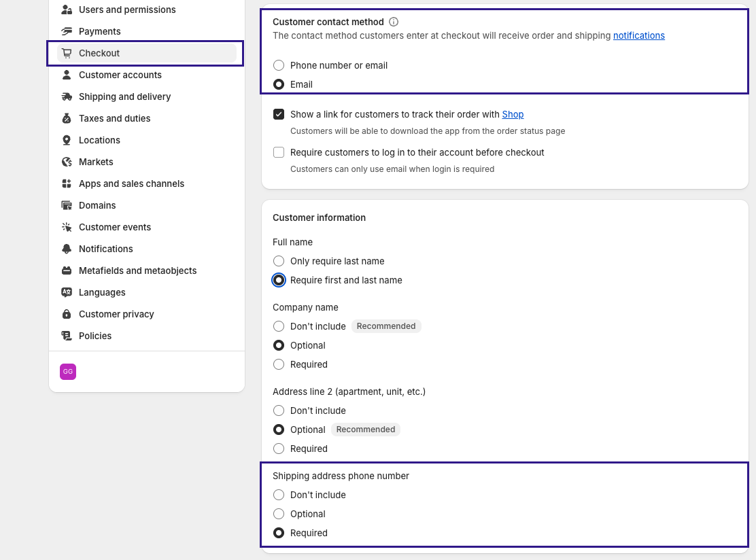The width and height of the screenshot is (756, 560).
Task: Click the Apps and sales channels icon
Action: [67, 183]
